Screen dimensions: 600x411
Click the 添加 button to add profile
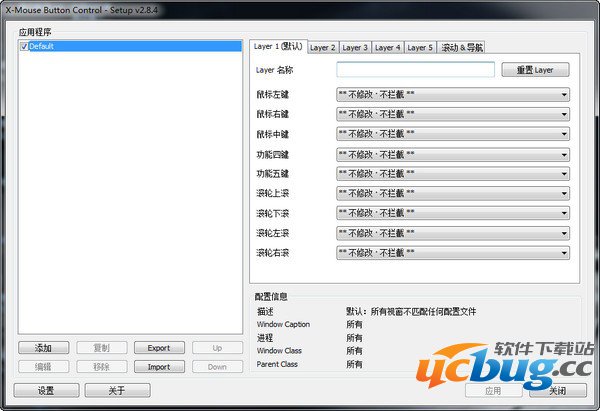[x=44, y=348]
